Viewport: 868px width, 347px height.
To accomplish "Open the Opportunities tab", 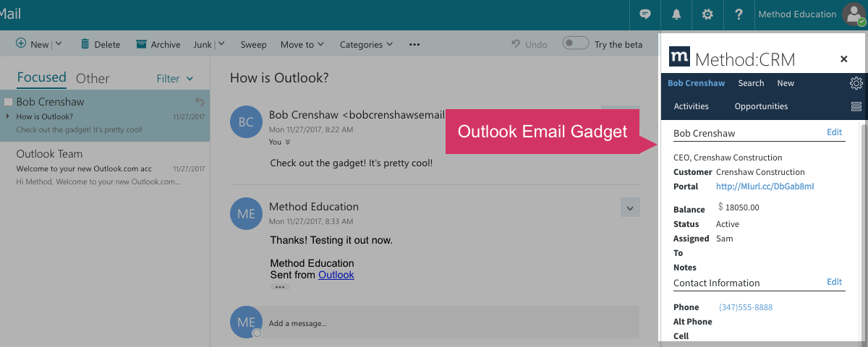I will pos(761,106).
